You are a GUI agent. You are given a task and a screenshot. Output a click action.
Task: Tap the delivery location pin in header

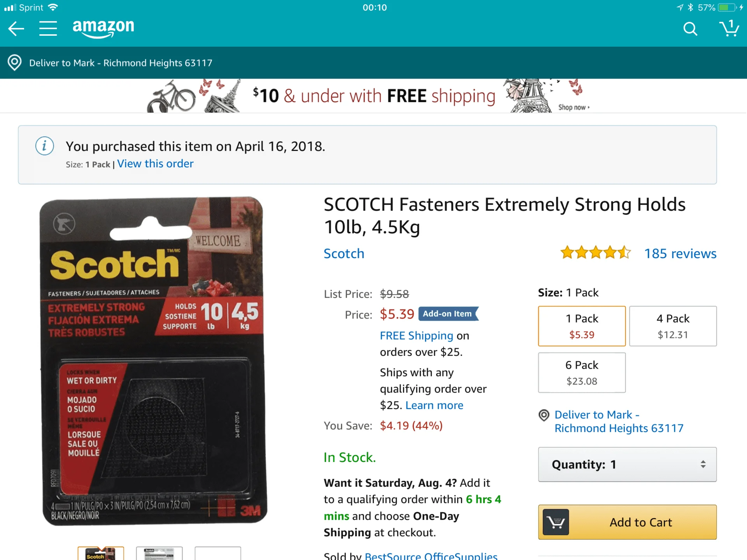15,63
